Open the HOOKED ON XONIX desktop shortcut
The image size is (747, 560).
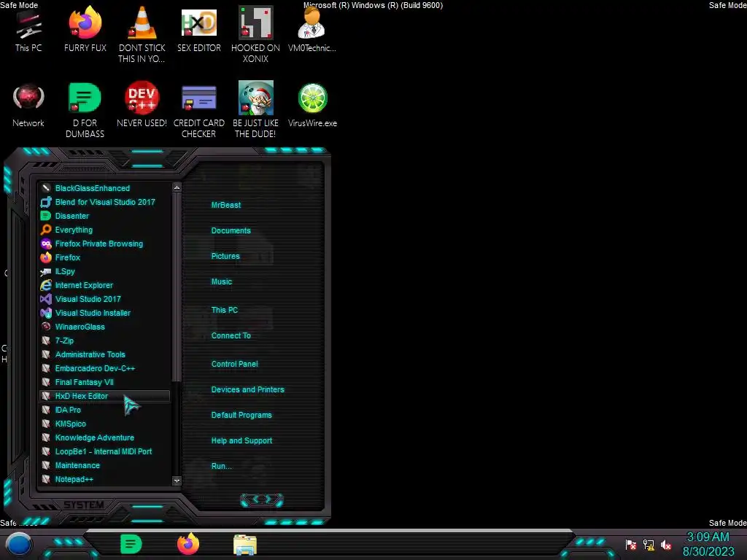[x=255, y=34]
